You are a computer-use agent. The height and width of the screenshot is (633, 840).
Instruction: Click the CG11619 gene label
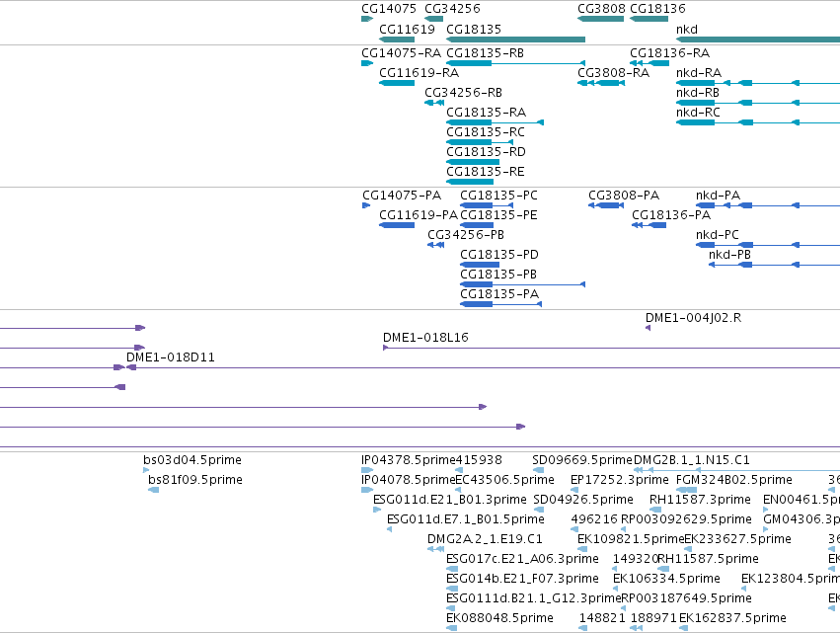(407, 29)
